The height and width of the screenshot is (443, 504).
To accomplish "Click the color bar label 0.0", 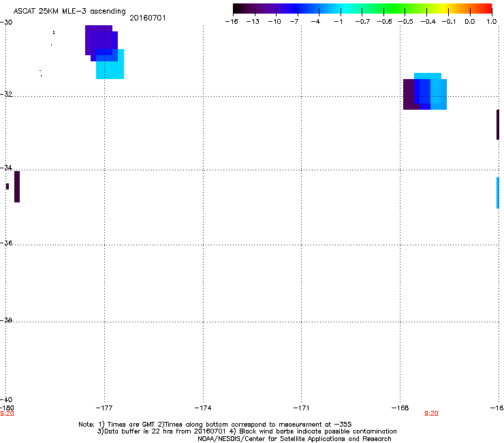I will [470, 22].
